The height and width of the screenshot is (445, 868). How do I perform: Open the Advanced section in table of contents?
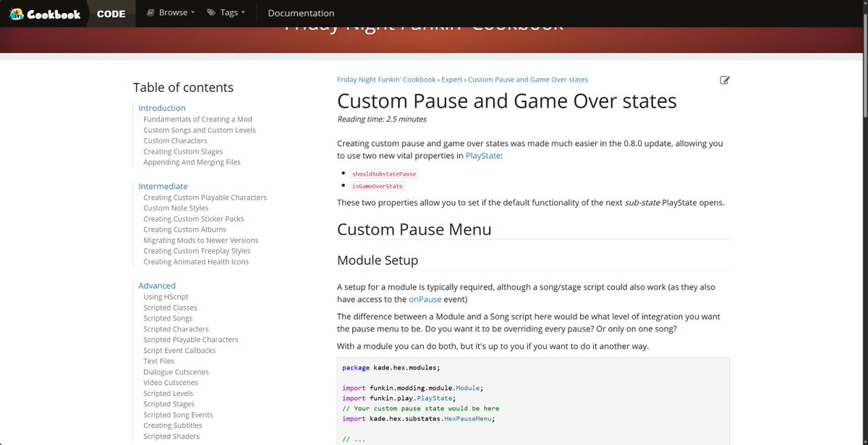click(157, 286)
